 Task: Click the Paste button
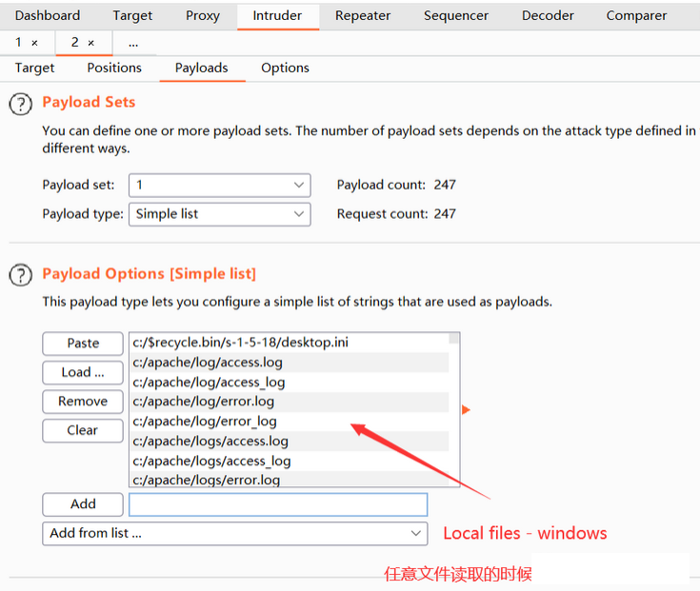[83, 344]
